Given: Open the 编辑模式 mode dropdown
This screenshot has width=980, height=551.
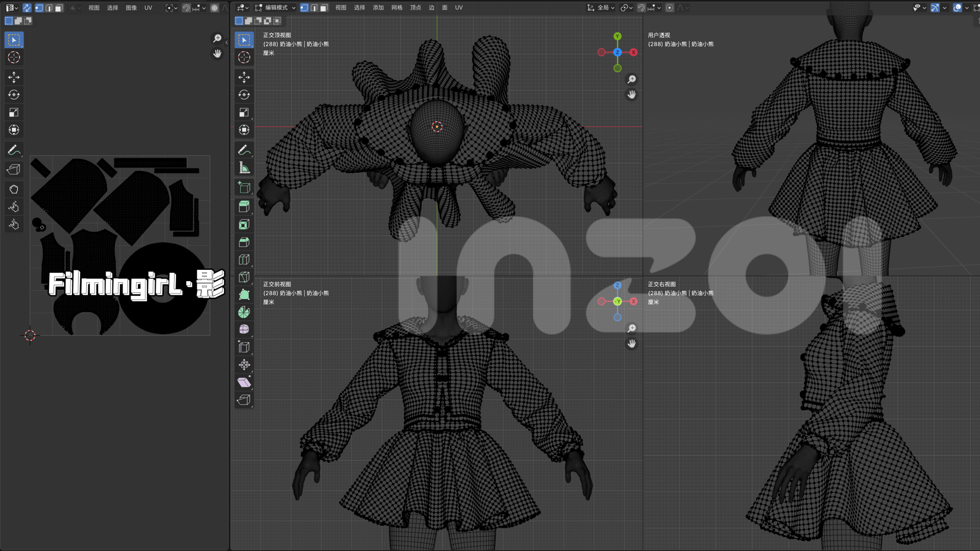Looking at the screenshot, I should click(x=275, y=8).
